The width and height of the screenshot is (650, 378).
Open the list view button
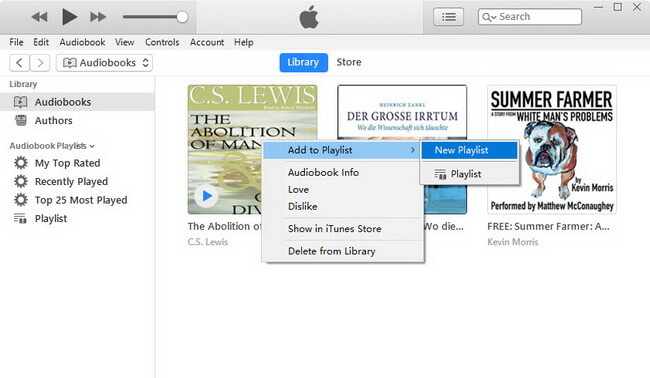click(x=449, y=17)
